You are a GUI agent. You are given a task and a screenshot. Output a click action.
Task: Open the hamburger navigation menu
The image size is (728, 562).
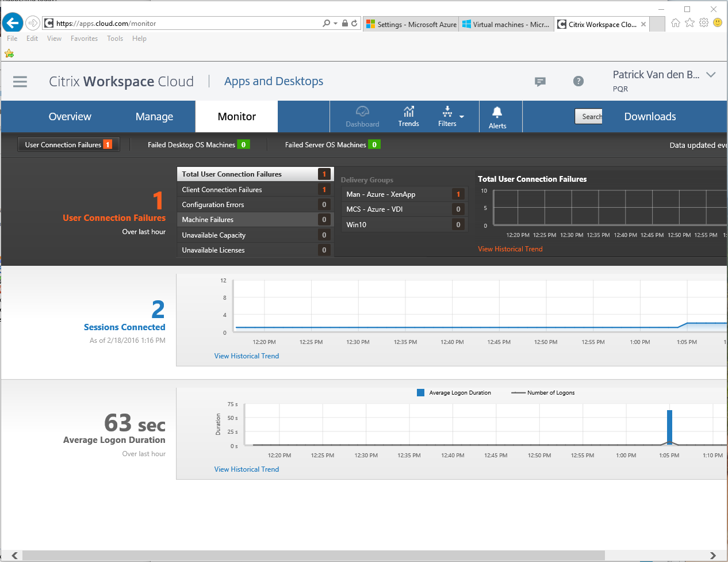[x=20, y=82]
